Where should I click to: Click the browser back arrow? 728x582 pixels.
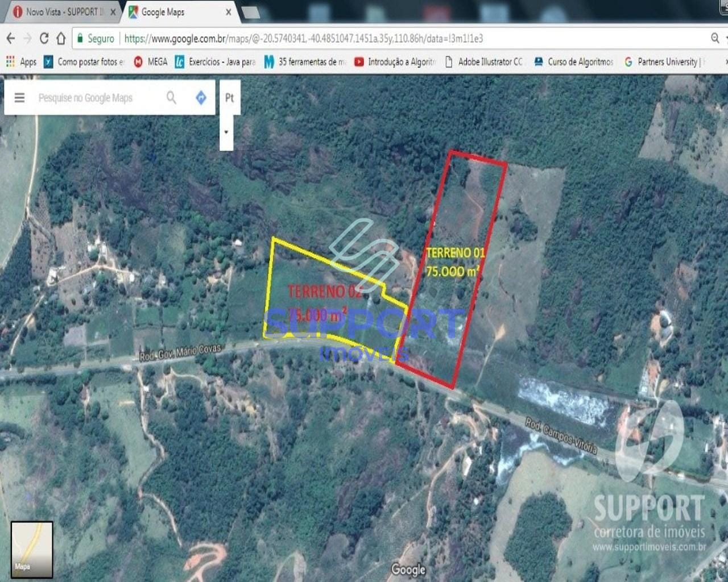pyautogui.click(x=11, y=39)
